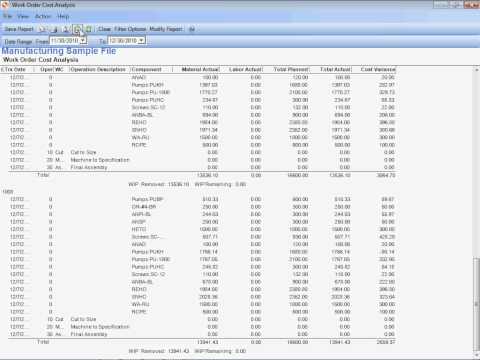Click the Manufacturing Sample File heading
Screen dimensions: 480x360
coord(59,51)
